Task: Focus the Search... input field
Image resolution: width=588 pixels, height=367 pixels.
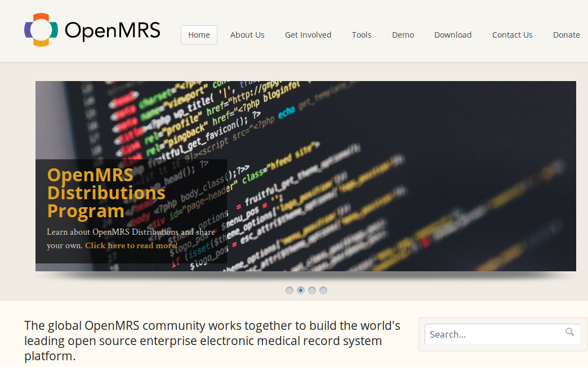Action: 502,334
